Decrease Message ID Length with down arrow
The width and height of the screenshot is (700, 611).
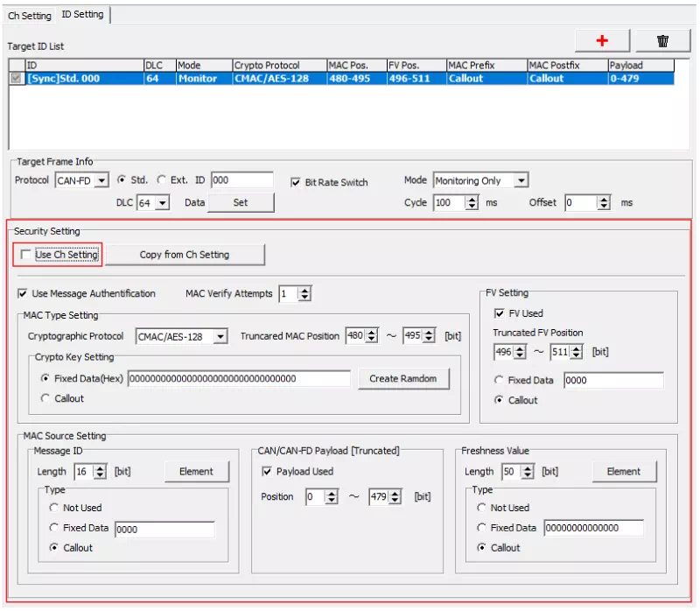100,475
